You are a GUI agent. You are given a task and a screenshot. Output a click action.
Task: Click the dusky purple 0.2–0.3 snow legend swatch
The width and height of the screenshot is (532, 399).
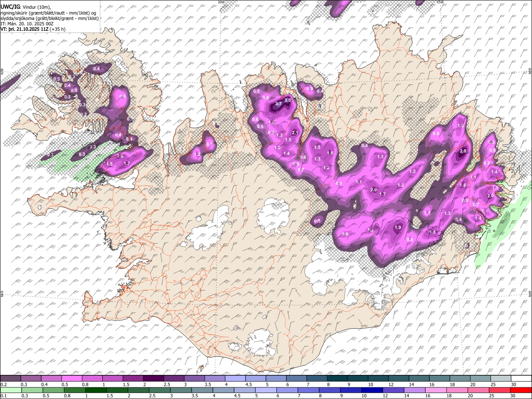10,378
